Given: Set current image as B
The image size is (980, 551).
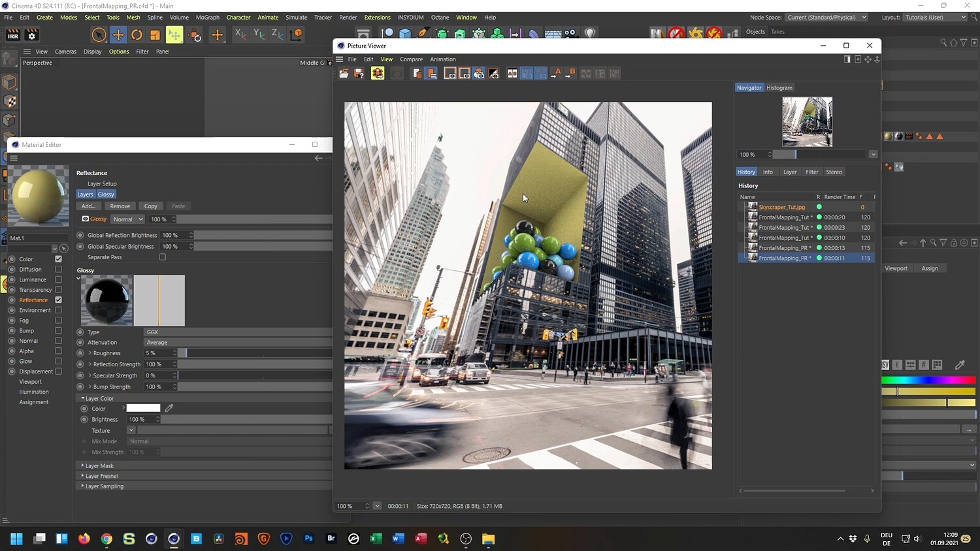Looking at the screenshot, I should [570, 74].
